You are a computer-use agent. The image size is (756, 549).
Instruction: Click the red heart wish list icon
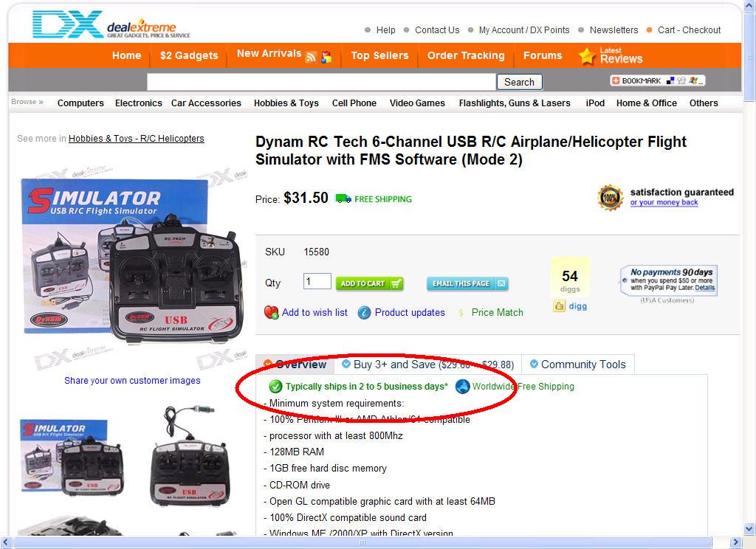(271, 312)
